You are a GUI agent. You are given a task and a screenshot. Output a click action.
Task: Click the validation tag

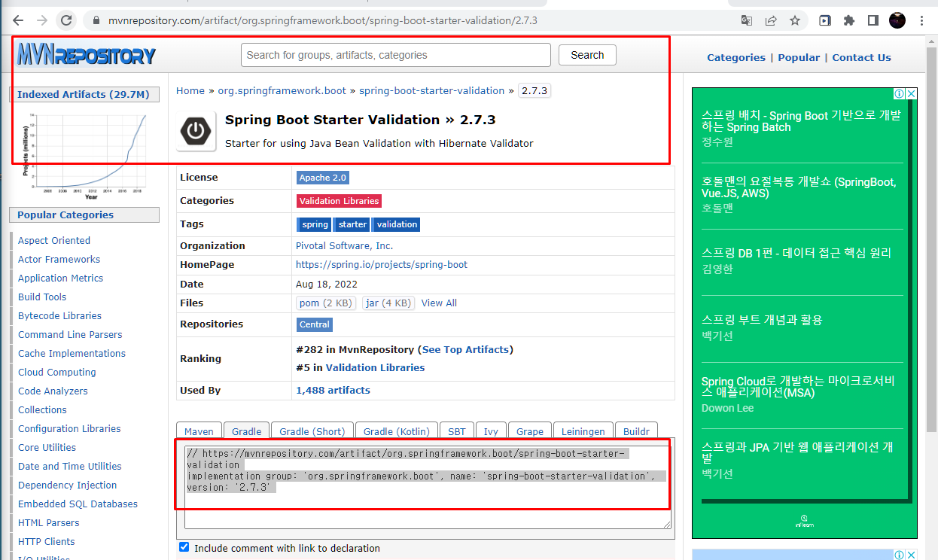coord(396,224)
